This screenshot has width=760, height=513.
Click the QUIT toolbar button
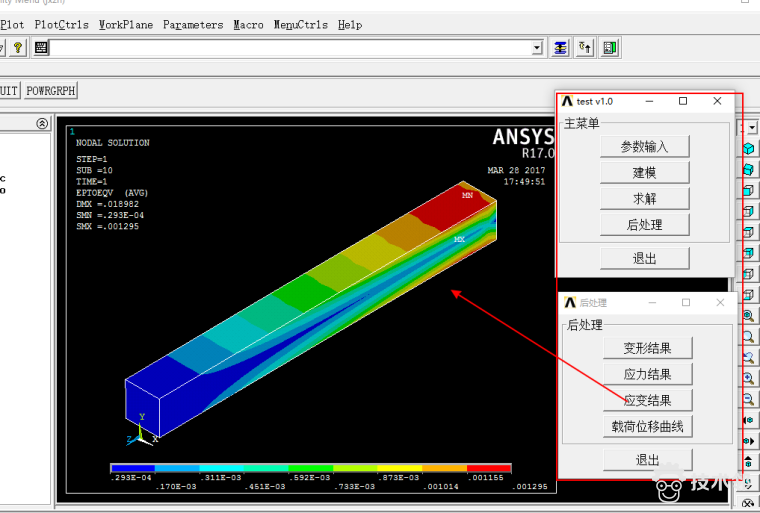click(9, 91)
